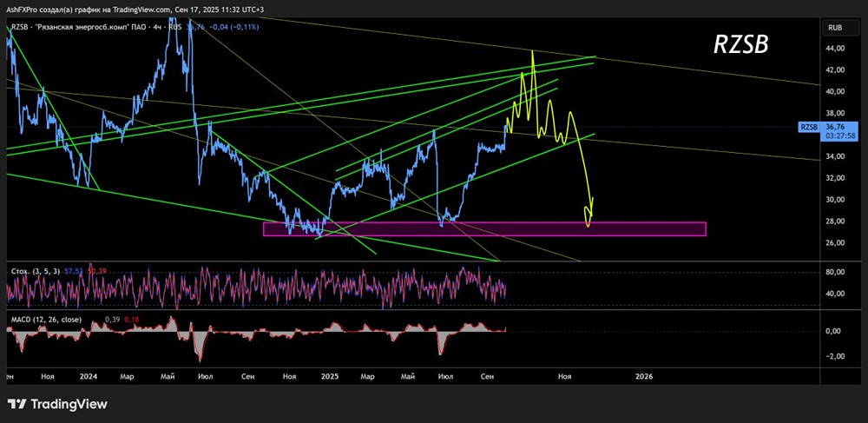Viewport: 868px width, 423px height.
Task: Open the RUB currency selector
Action: point(836,27)
